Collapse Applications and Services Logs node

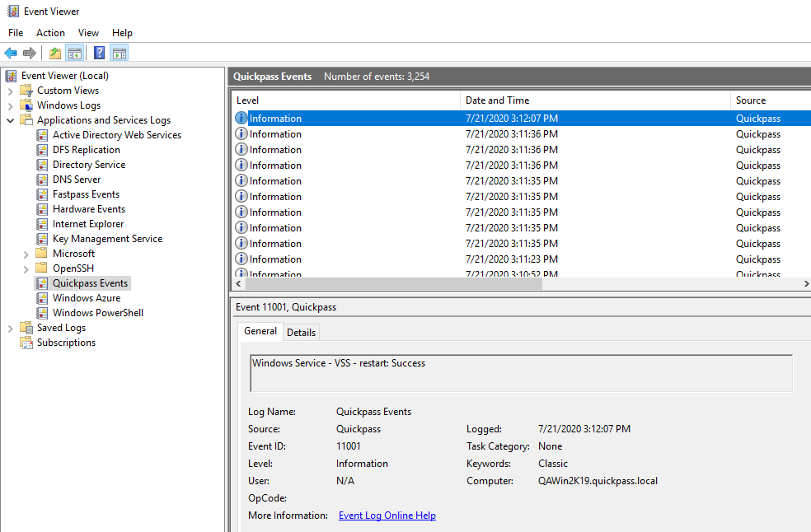click(11, 121)
